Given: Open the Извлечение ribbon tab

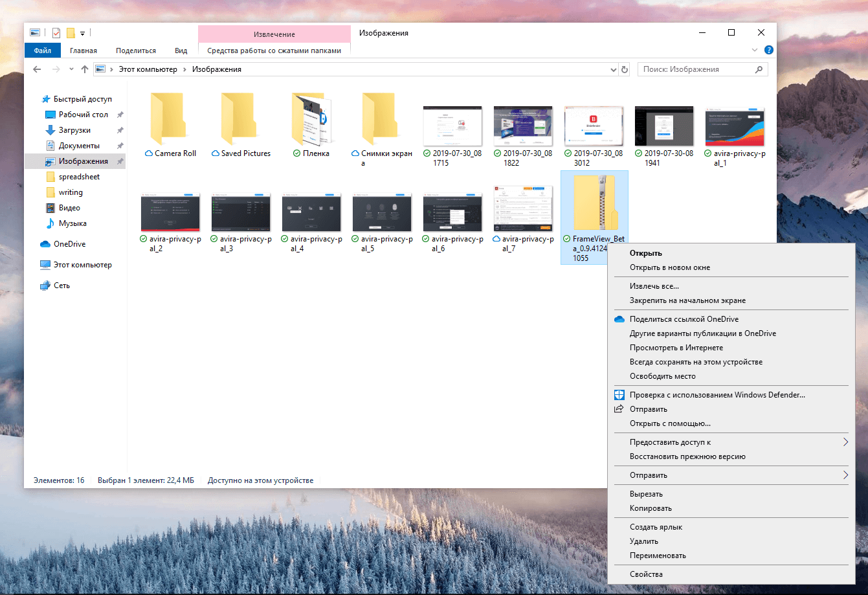Looking at the screenshot, I should click(274, 34).
